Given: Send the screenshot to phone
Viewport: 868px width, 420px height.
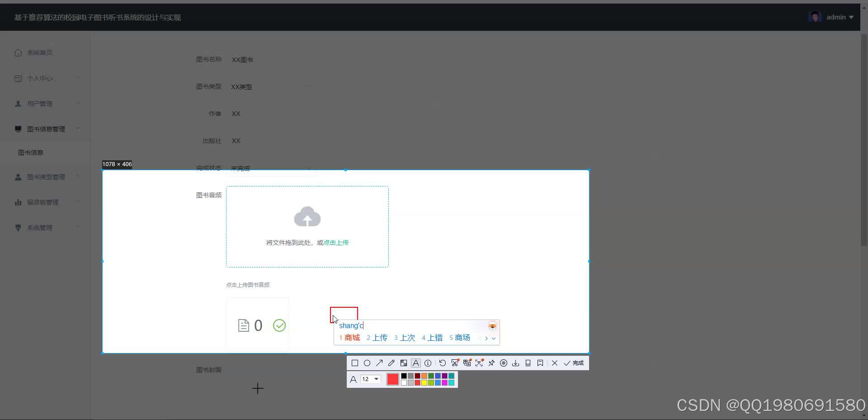Looking at the screenshot, I should click(528, 363).
